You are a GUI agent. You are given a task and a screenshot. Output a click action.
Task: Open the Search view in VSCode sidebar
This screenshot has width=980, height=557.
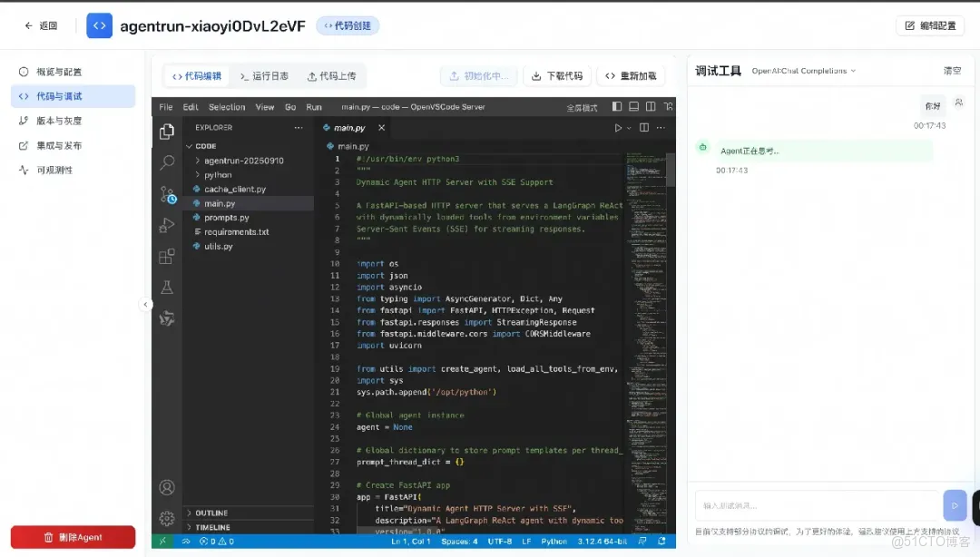click(x=166, y=162)
